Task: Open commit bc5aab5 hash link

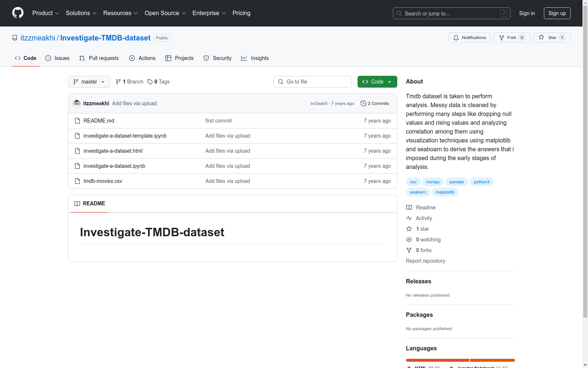Action: (x=319, y=103)
